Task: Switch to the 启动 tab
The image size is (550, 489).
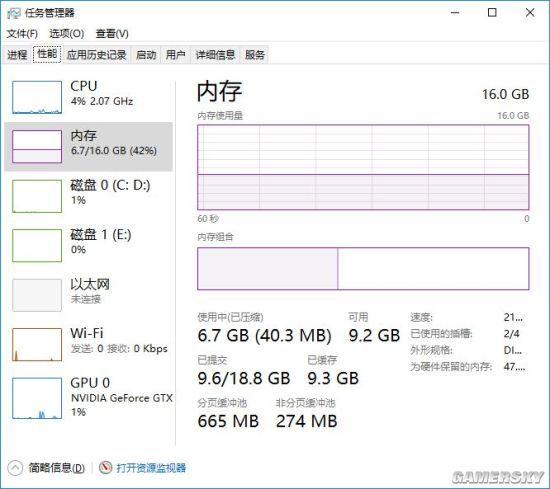Action: [x=146, y=55]
